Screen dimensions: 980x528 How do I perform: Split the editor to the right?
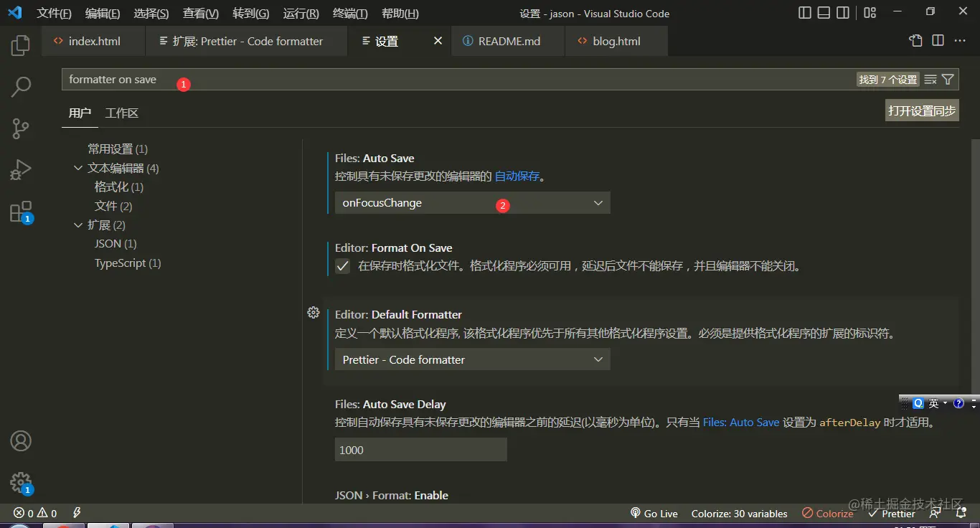click(x=938, y=41)
